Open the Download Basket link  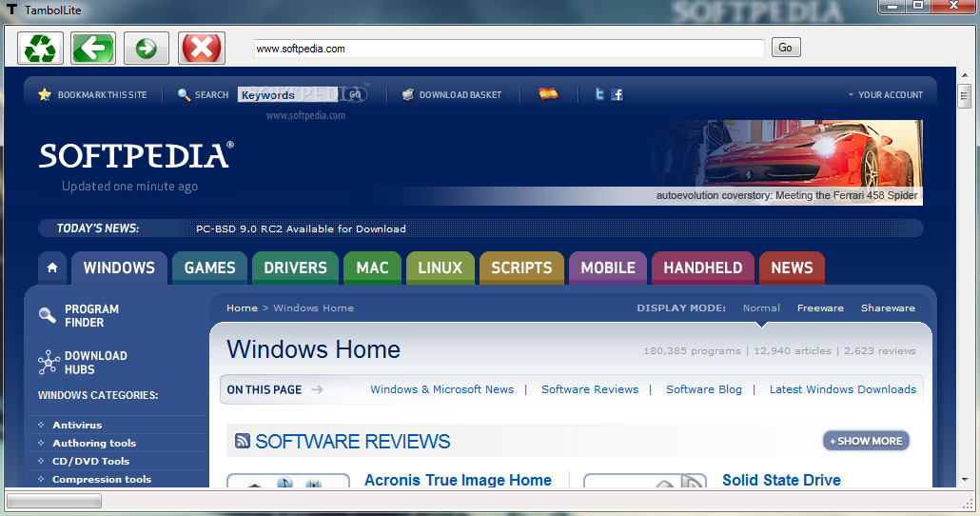click(460, 95)
